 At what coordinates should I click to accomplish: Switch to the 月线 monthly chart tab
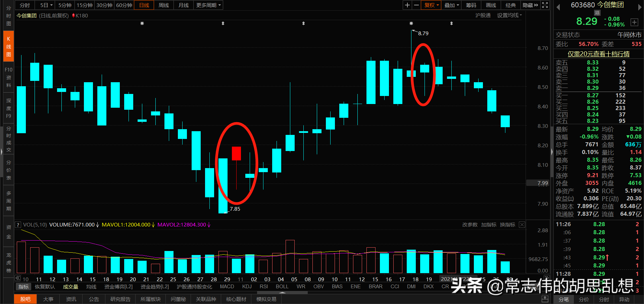tap(183, 5)
